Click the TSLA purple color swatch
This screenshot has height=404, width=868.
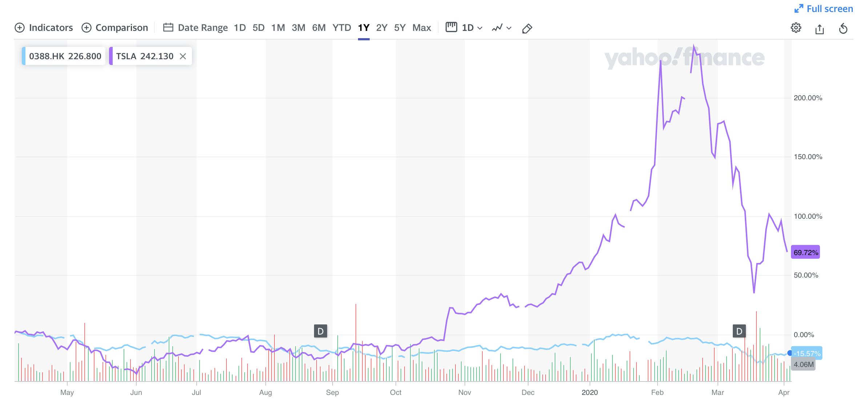(111, 56)
